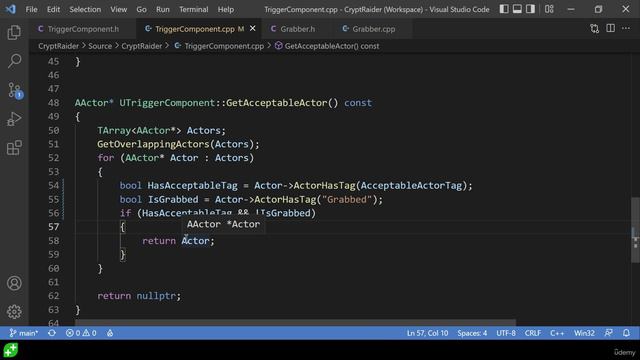Select language mode C++
This screenshot has height=360, width=640.
(557, 333)
